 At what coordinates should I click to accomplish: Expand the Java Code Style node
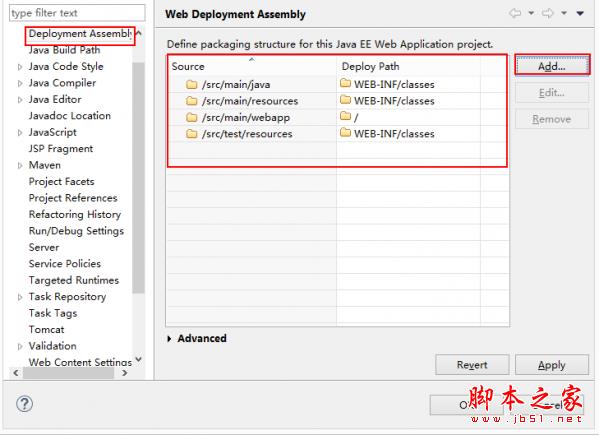(20, 67)
